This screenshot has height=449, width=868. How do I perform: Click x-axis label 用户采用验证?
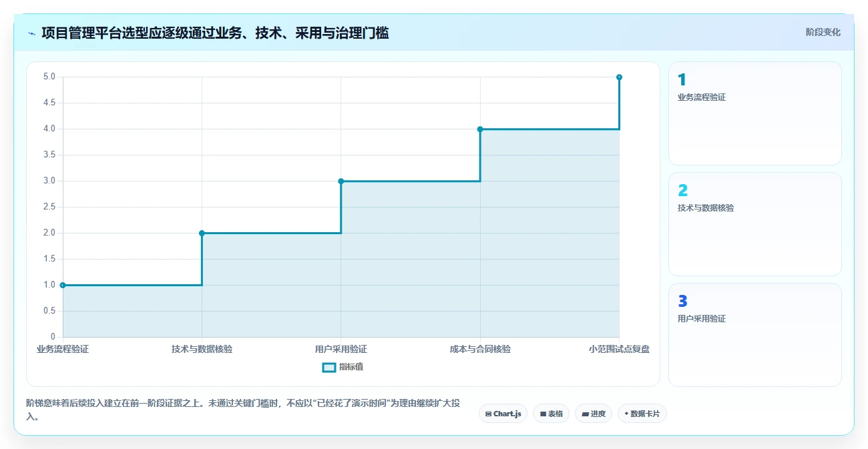coord(341,349)
